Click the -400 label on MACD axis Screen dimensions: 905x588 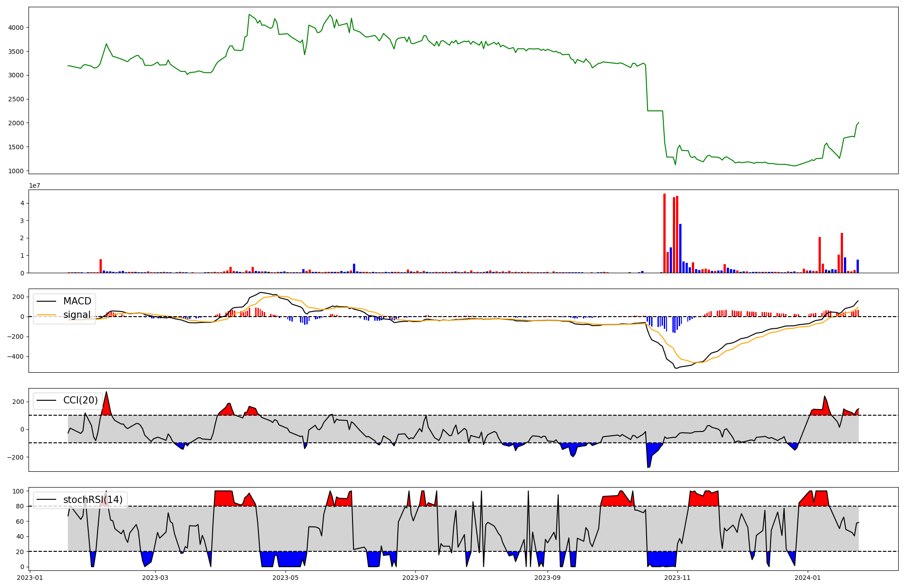click(15, 356)
